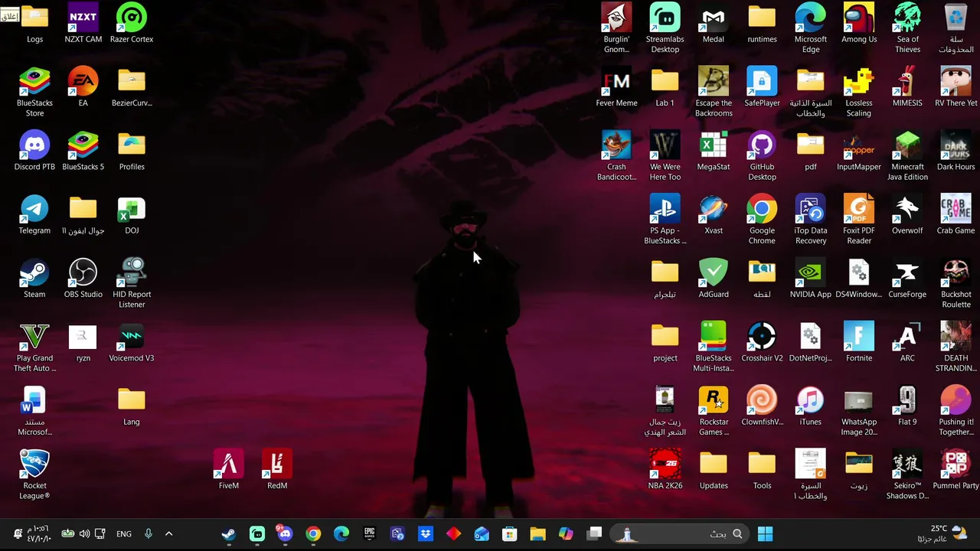Select the BlueStacks 5 icon
The image size is (980, 551).
pyautogui.click(x=83, y=152)
